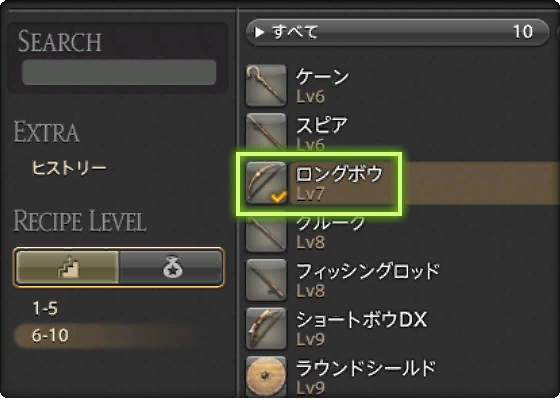The width and height of the screenshot is (560, 400).
Task: Click the recipe Search input field
Action: pos(119,72)
